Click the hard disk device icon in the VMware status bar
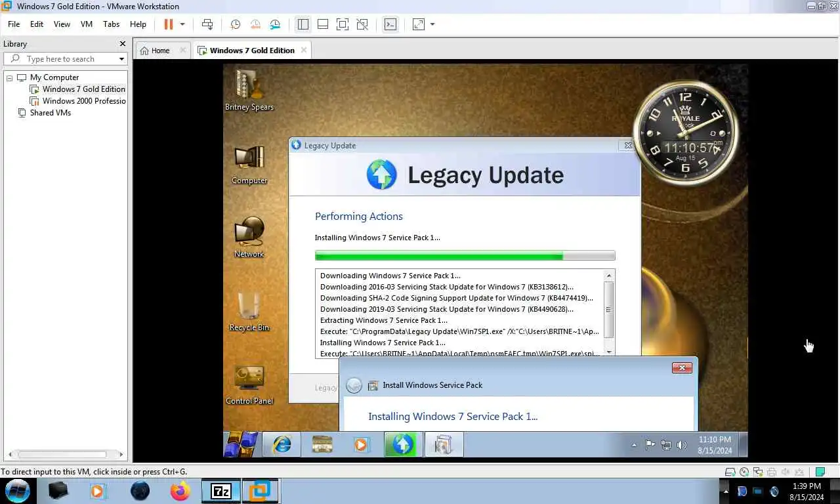This screenshot has width=840, height=504. (730, 472)
